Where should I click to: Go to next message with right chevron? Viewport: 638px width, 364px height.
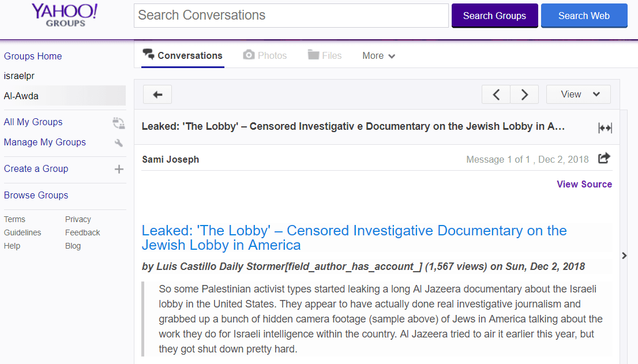(524, 95)
